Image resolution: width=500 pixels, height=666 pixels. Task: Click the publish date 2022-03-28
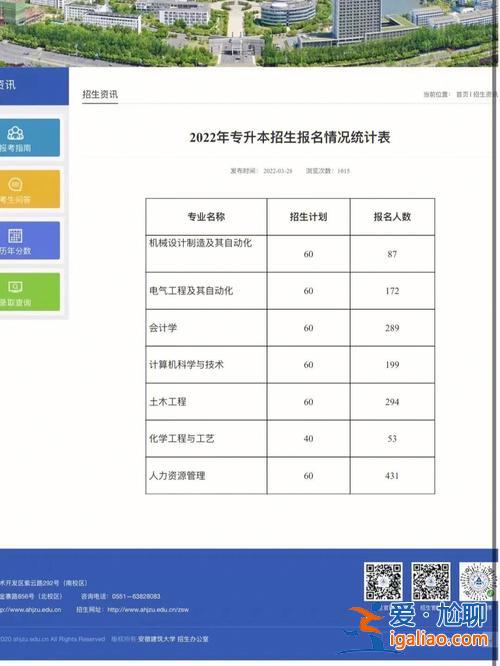point(278,171)
